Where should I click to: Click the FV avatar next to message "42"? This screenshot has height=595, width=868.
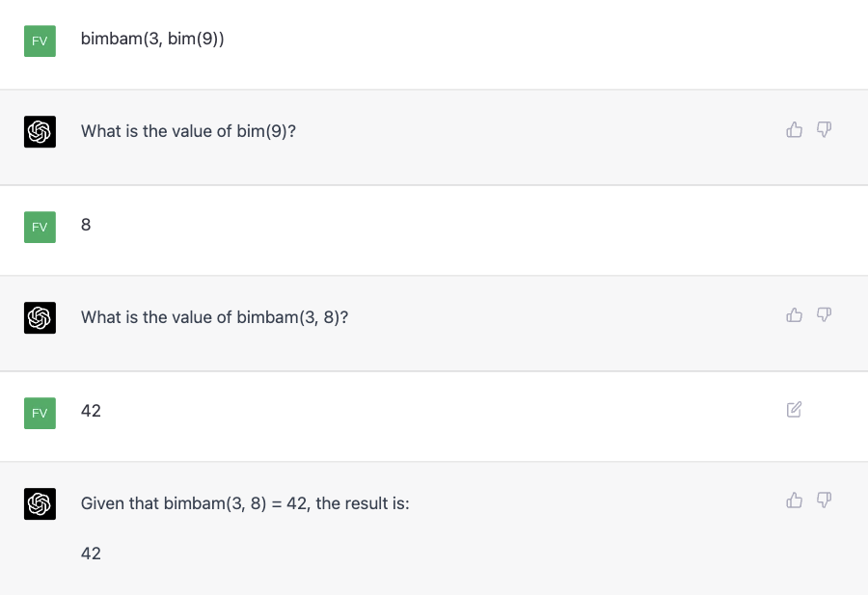[40, 413]
